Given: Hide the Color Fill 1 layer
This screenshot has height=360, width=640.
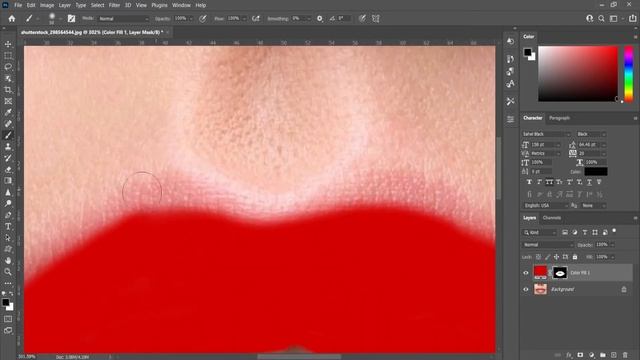Looking at the screenshot, I should click(x=526, y=273).
